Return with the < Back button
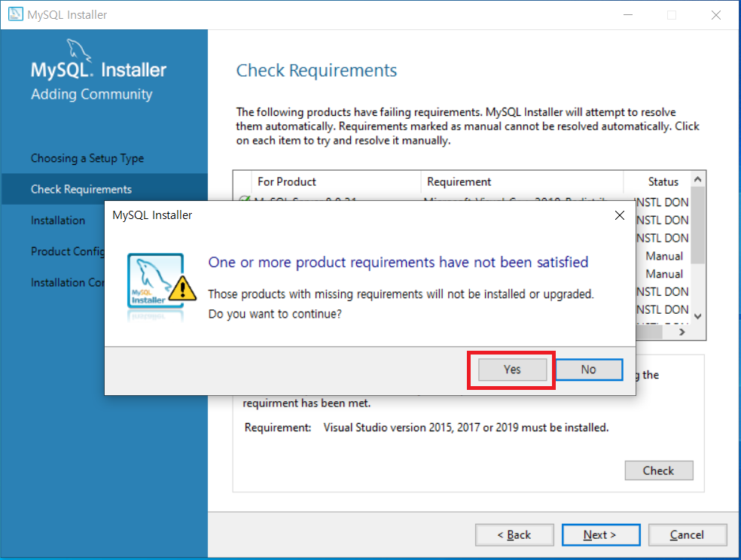Viewport: 741px width, 560px height. [514, 534]
